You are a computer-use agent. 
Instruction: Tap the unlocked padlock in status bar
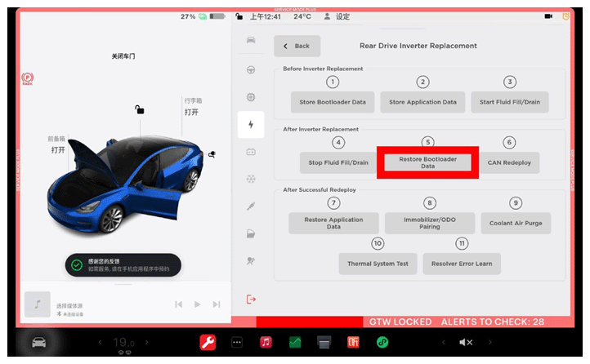(239, 16)
